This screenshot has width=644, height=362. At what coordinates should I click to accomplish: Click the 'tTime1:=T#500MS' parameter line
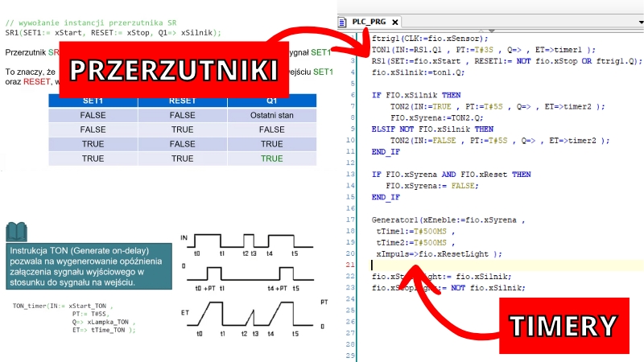[415, 232]
